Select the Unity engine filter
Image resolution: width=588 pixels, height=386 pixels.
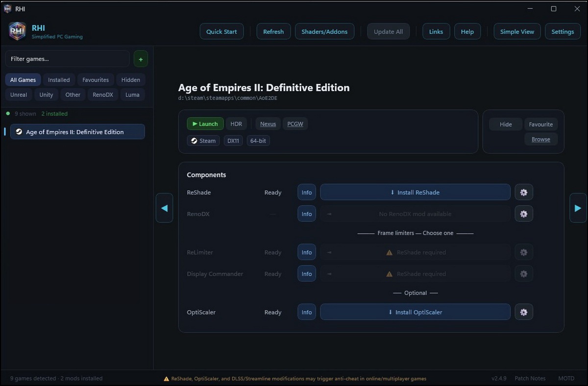point(46,95)
